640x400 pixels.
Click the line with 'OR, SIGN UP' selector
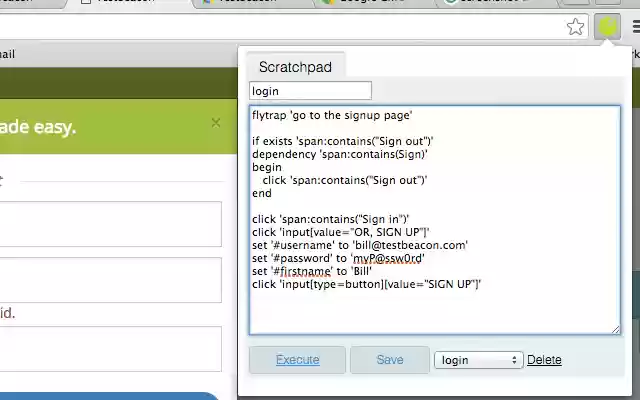pyautogui.click(x=341, y=232)
